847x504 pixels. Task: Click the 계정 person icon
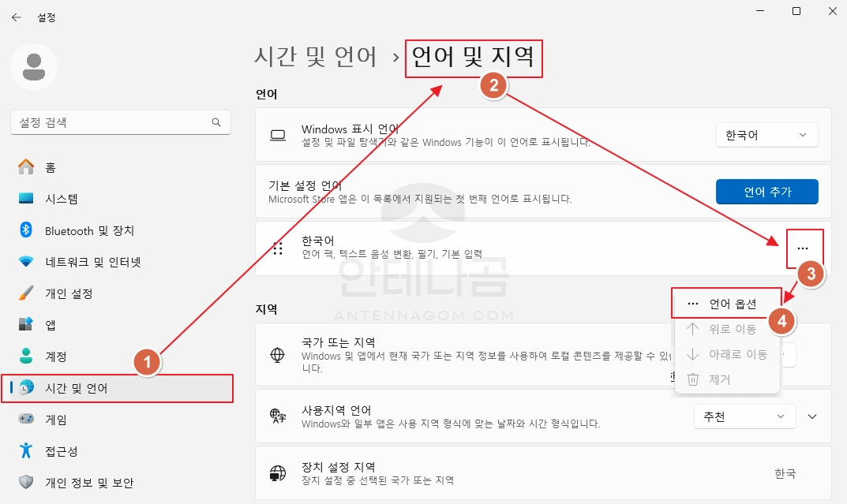(x=26, y=356)
